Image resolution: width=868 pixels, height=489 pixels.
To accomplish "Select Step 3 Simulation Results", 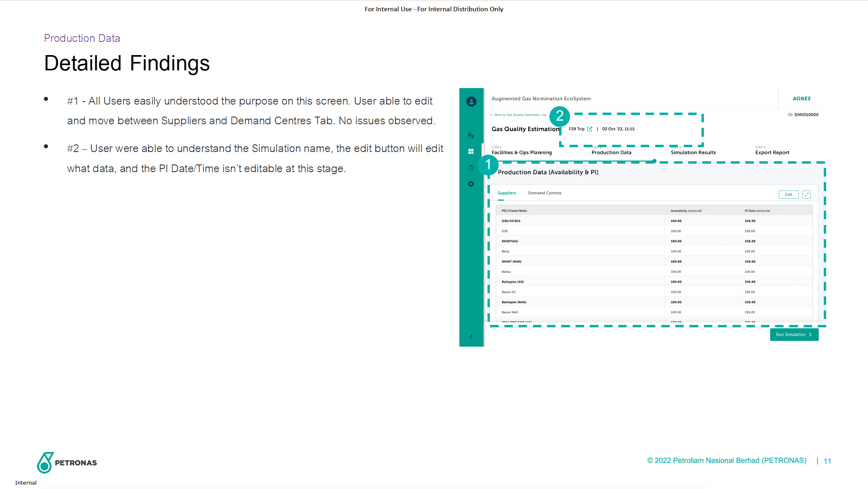I will [x=693, y=152].
